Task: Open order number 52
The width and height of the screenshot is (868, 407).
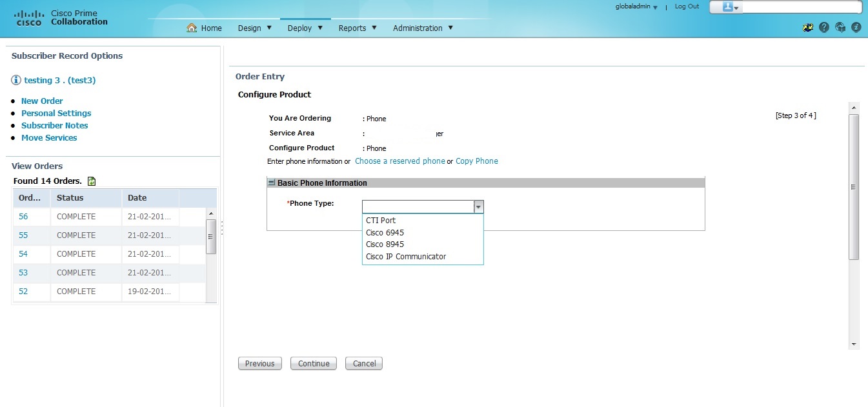Action: (23, 292)
